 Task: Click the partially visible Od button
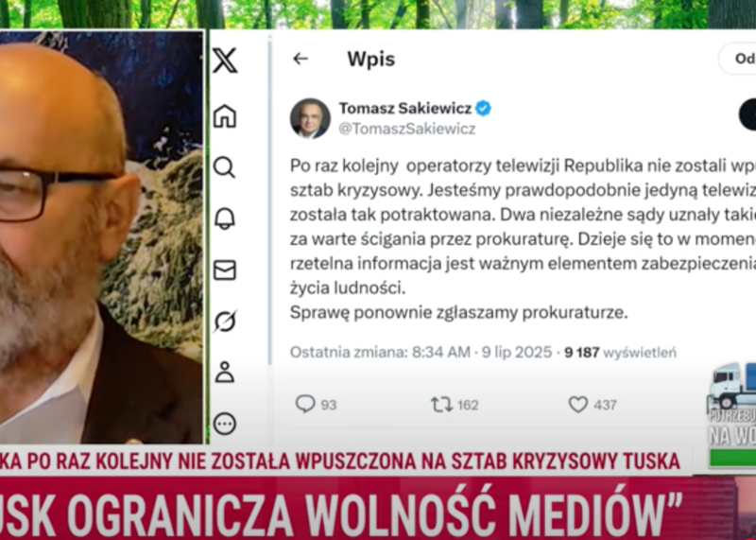point(737,59)
